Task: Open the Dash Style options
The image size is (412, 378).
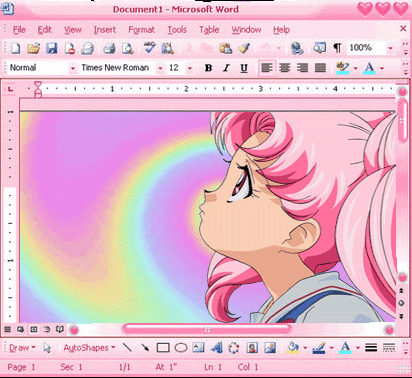Action: tap(389, 348)
